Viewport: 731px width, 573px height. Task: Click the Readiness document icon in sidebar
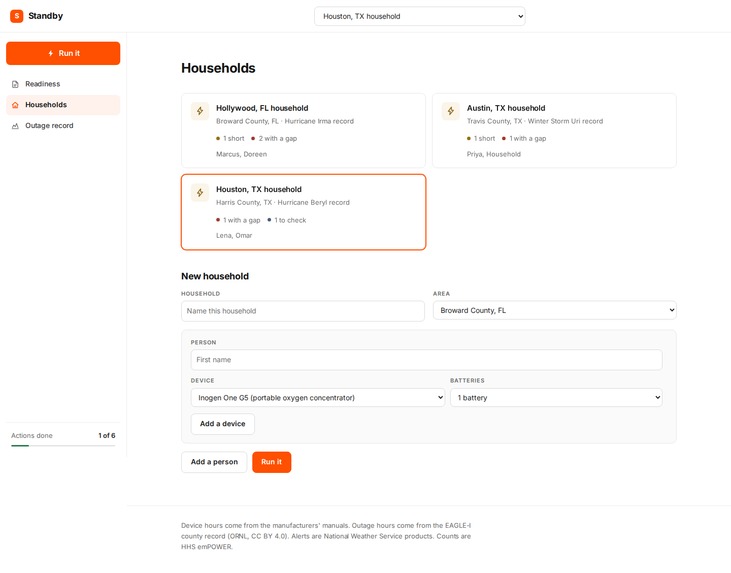click(15, 84)
